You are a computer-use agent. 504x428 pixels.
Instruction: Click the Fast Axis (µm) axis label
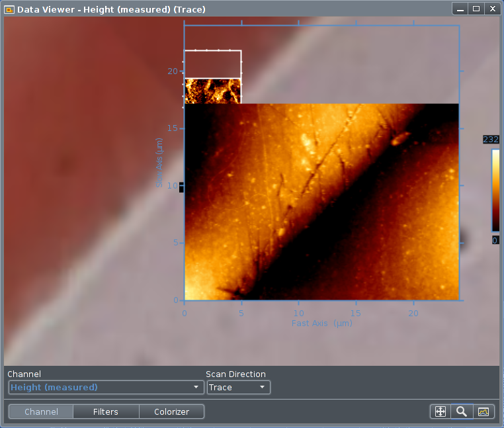click(x=321, y=323)
